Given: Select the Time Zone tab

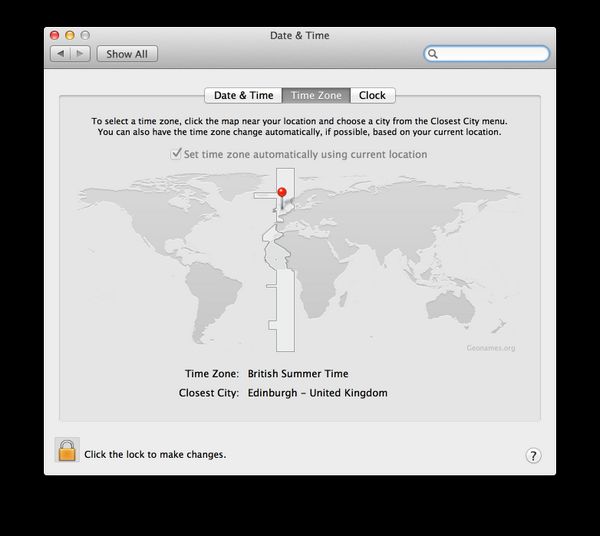Looking at the screenshot, I should (316, 95).
